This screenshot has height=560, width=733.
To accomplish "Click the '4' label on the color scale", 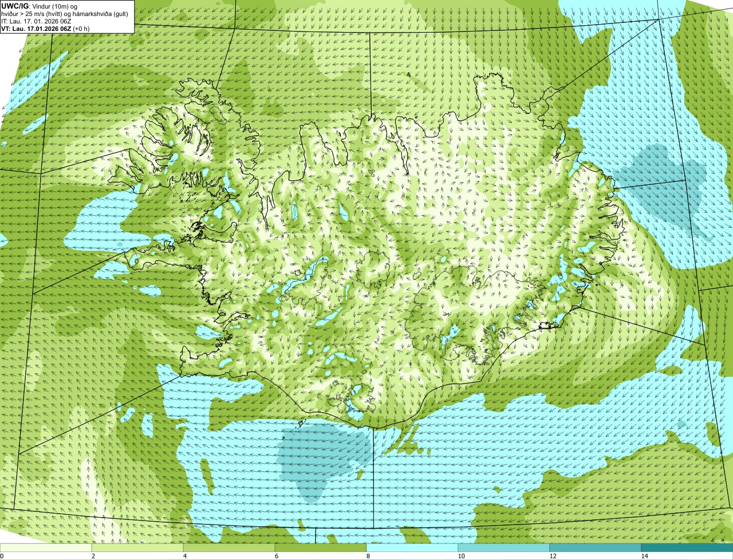I will (184, 556).
